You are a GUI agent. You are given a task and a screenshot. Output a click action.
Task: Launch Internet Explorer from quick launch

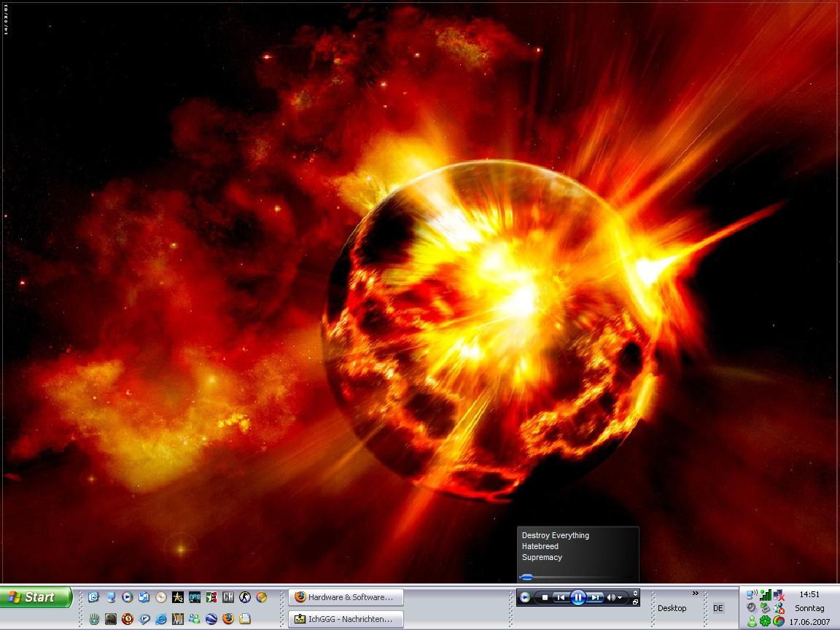click(161, 619)
